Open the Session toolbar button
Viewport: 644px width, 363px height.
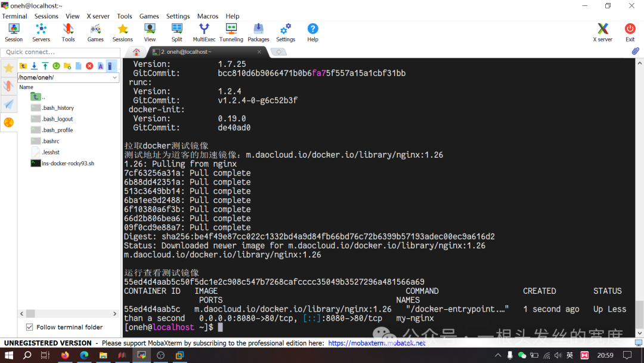point(14,32)
